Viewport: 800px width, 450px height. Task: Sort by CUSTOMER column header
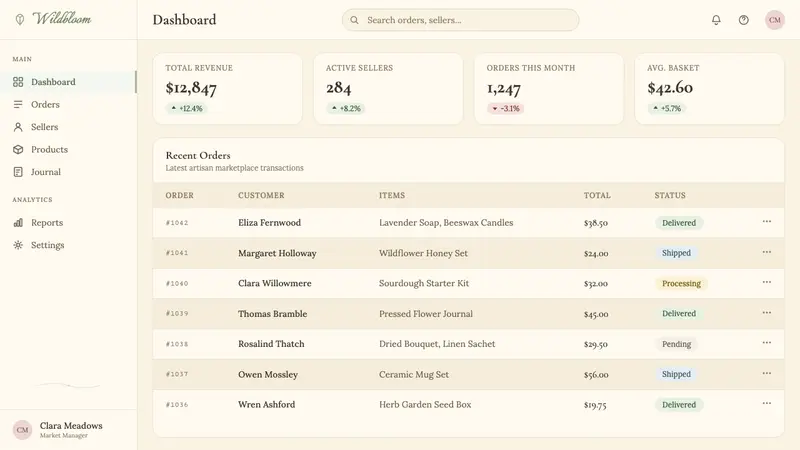[x=261, y=195]
